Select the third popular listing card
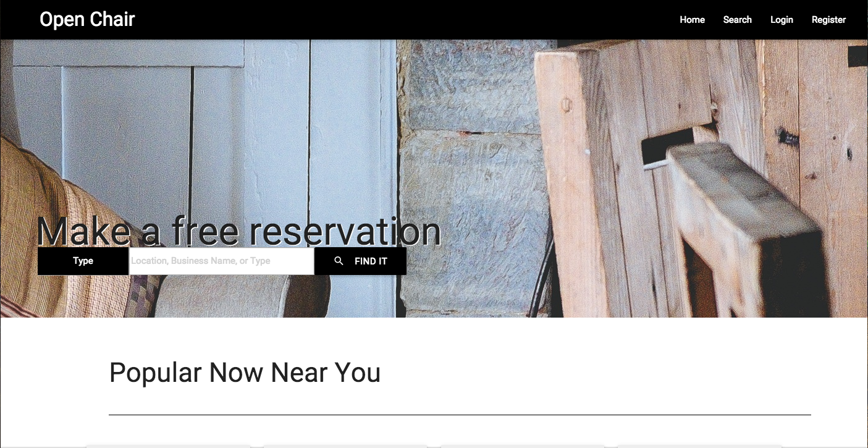868x448 pixels. [523, 446]
